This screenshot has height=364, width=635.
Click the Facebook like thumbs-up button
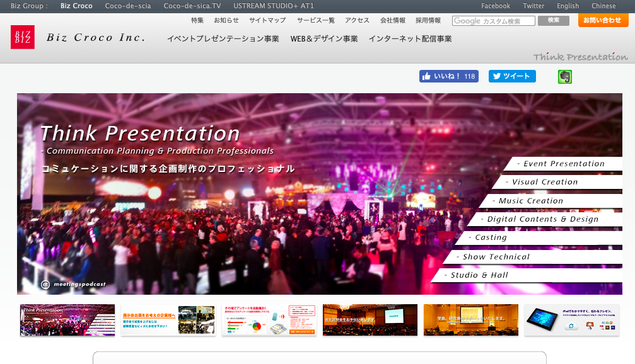448,76
